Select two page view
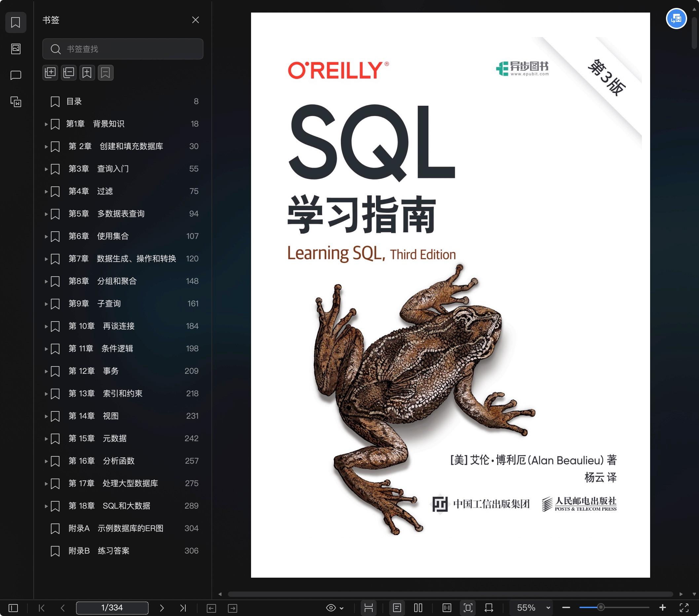 tap(418, 608)
